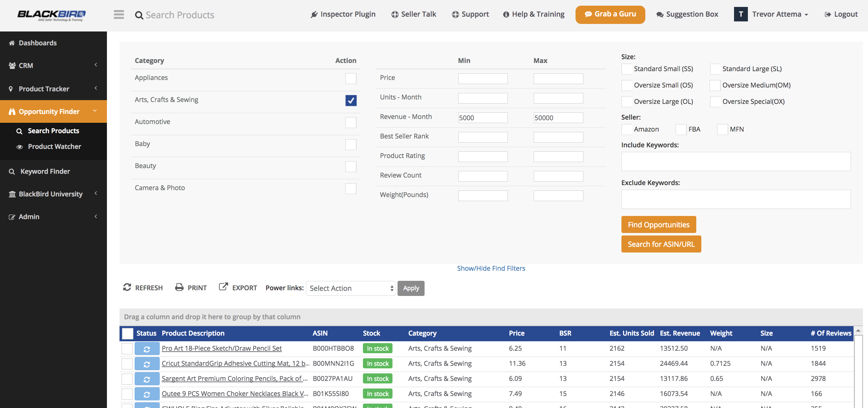
Task: Collapse the Opportunity Finder sidebar menu
Action: (95, 110)
